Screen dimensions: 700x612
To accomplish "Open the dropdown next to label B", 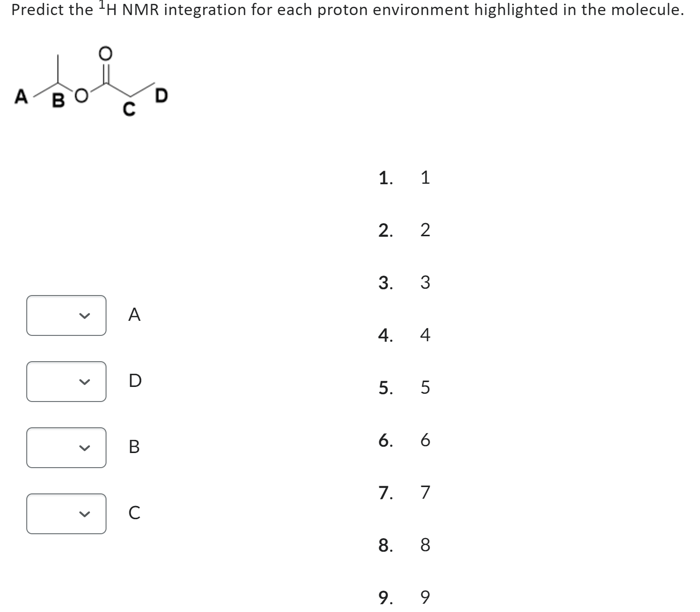I will pos(67,448).
